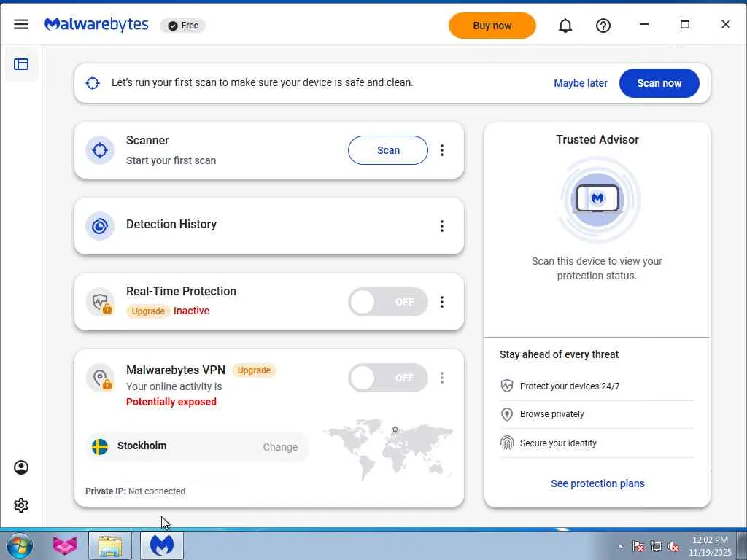
Task: Click the scan banner crosshair icon
Action: pyautogui.click(x=93, y=83)
